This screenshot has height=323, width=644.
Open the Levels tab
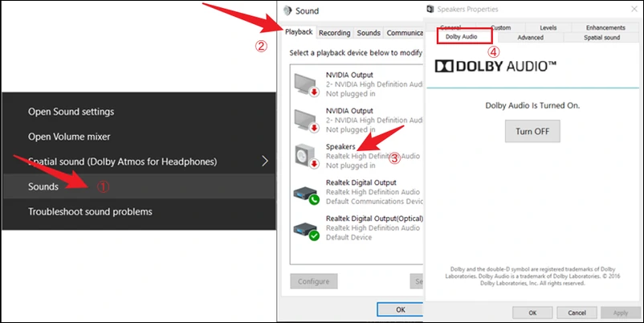tap(548, 27)
